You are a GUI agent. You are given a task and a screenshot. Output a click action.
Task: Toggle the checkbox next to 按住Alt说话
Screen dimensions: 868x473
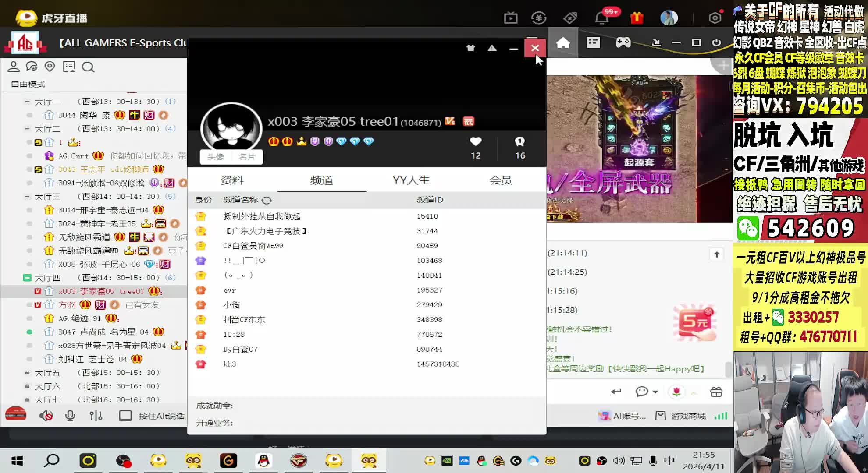point(125,416)
